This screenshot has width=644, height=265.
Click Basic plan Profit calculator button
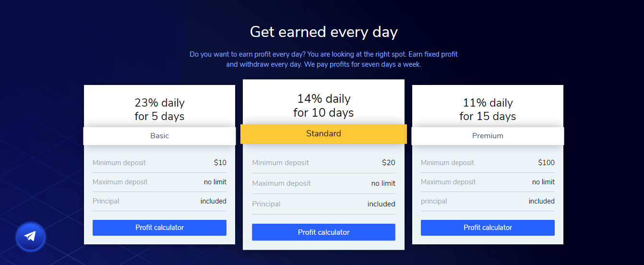159,228
